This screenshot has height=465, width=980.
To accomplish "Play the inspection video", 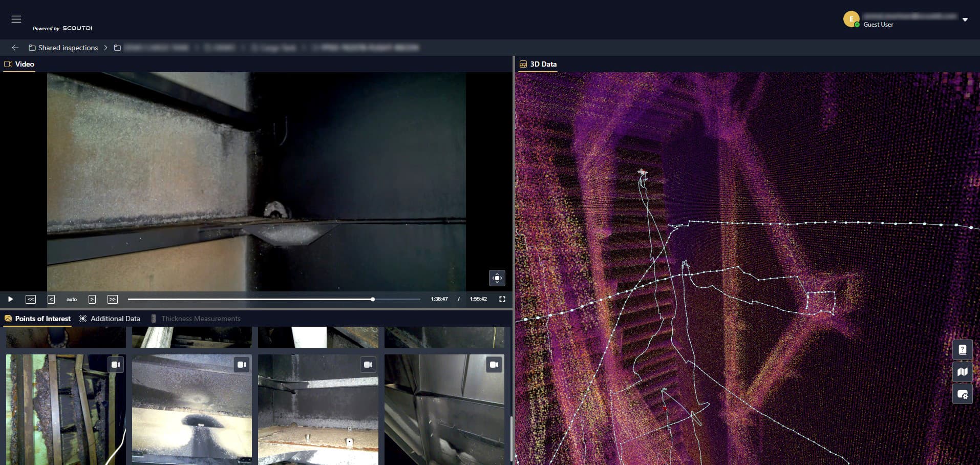I will (10, 299).
